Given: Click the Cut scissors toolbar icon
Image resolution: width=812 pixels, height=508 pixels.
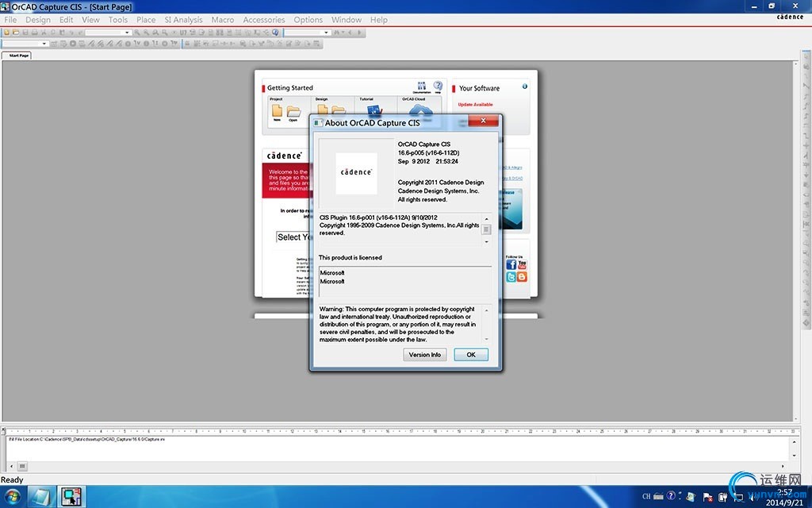Looking at the screenshot, I should coord(44,32).
